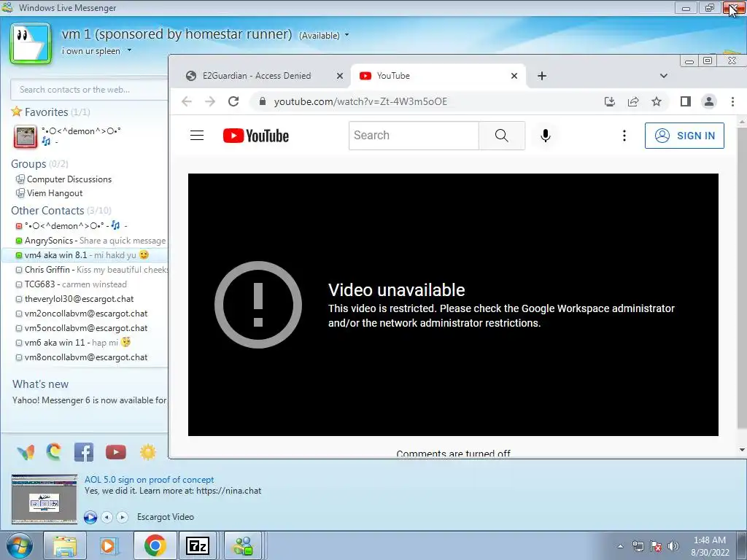This screenshot has height=560, width=747.
Task: Click the volume speaker tray icon
Action: [x=673, y=546]
